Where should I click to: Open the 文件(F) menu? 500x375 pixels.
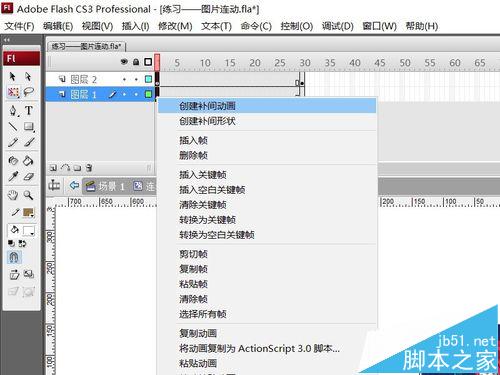[19, 26]
